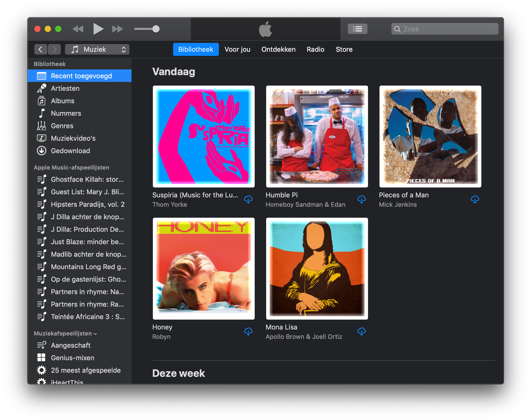Open the Humble Pi album artwork
This screenshot has height=420, width=531.
pyautogui.click(x=317, y=137)
